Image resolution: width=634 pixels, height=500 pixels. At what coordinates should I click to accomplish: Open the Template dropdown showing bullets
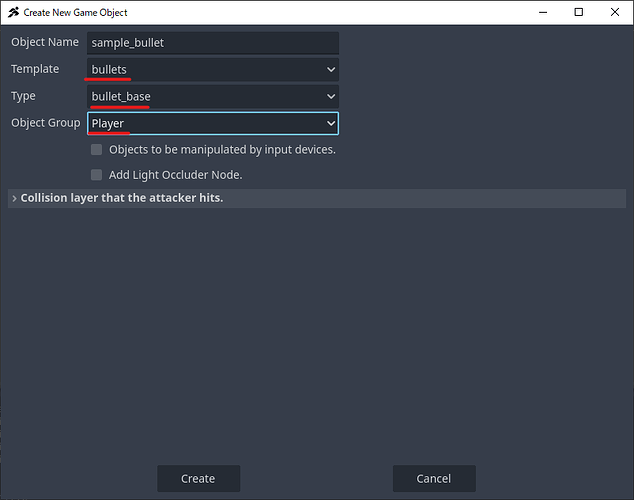(212, 70)
